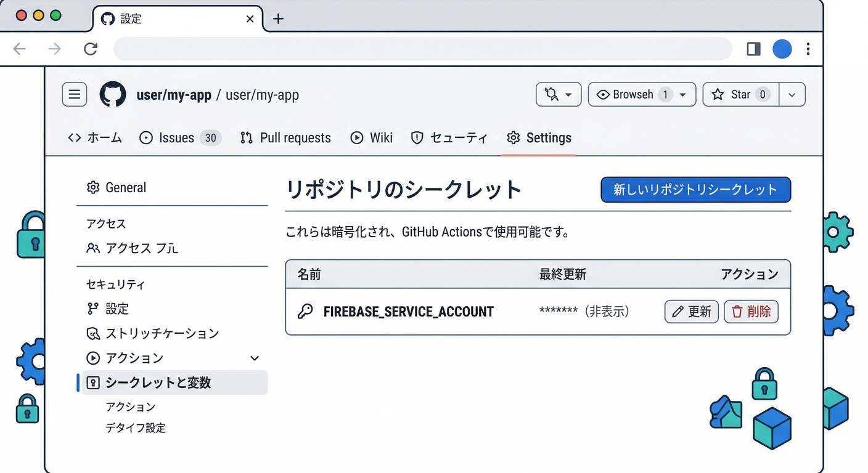The height and width of the screenshot is (473, 868).
Task: Click the browser address bar
Action: tap(422, 49)
